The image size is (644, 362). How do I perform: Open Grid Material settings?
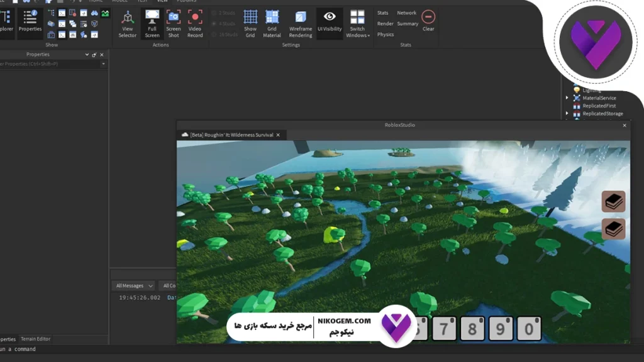click(272, 24)
